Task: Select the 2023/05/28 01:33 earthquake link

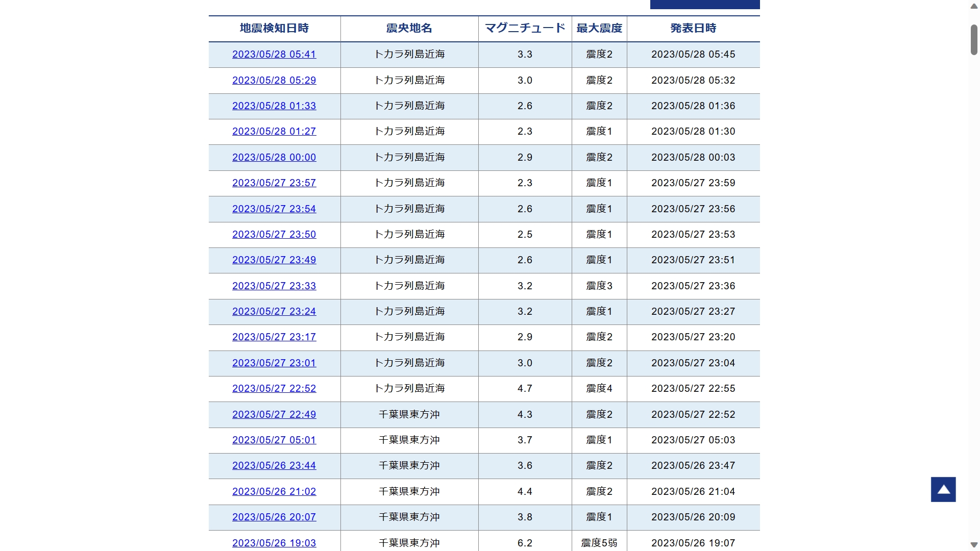Action: click(x=274, y=106)
